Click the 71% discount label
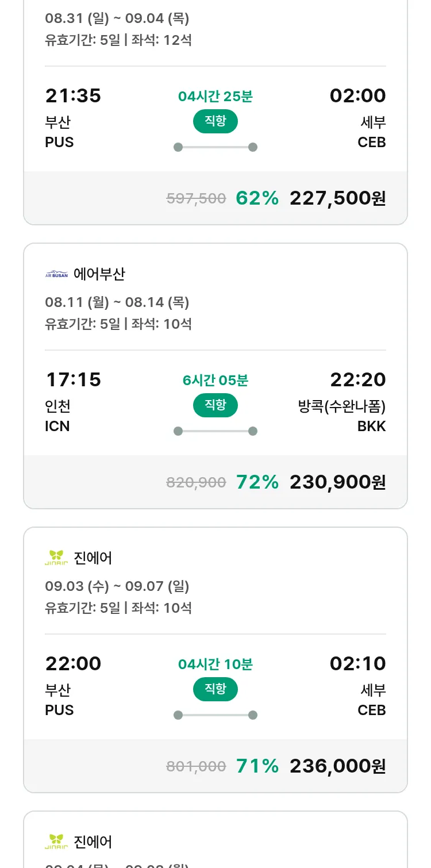 coord(257,766)
